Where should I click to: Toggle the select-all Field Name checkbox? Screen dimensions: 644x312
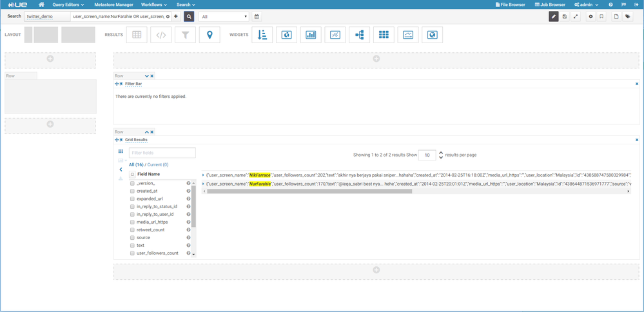tap(132, 175)
